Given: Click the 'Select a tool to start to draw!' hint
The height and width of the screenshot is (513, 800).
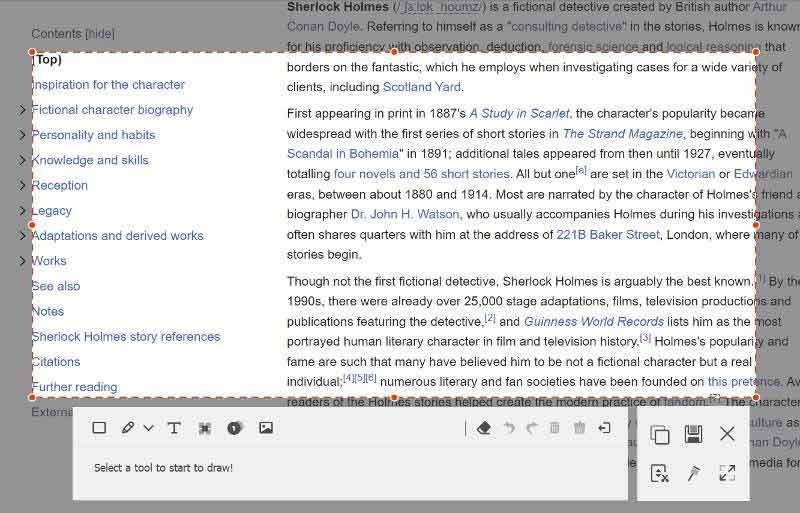Looking at the screenshot, I should click(x=163, y=468).
